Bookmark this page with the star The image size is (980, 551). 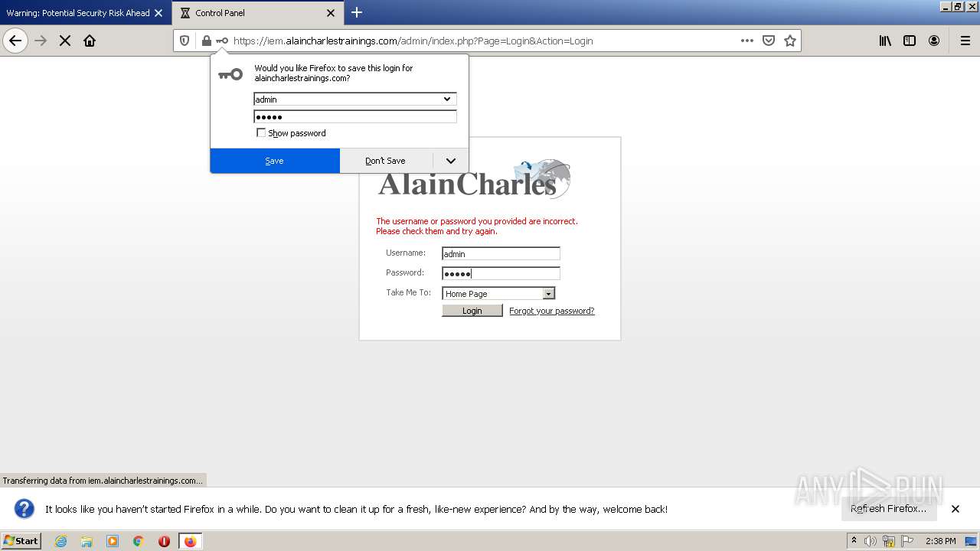click(790, 41)
